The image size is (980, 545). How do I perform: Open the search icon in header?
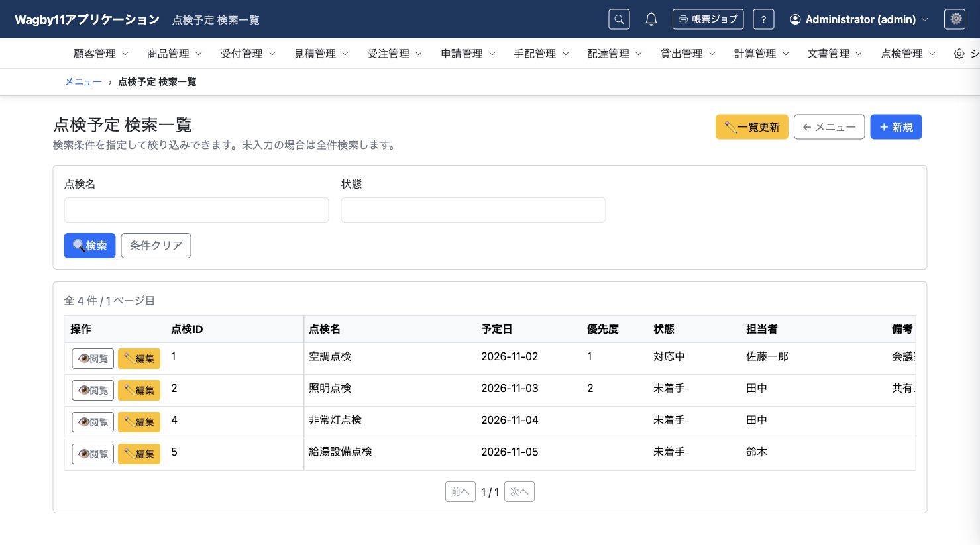pyautogui.click(x=619, y=19)
